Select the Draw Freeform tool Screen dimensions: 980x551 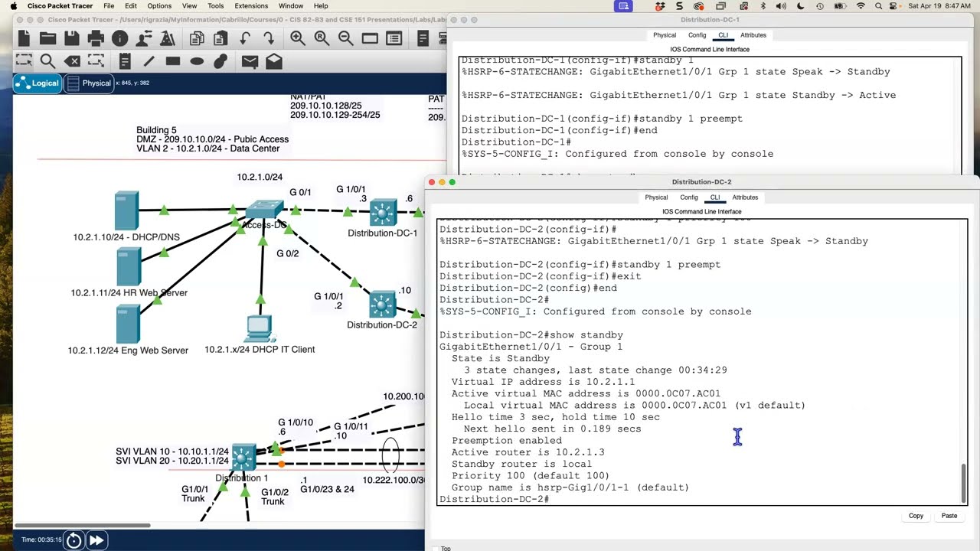(x=220, y=61)
